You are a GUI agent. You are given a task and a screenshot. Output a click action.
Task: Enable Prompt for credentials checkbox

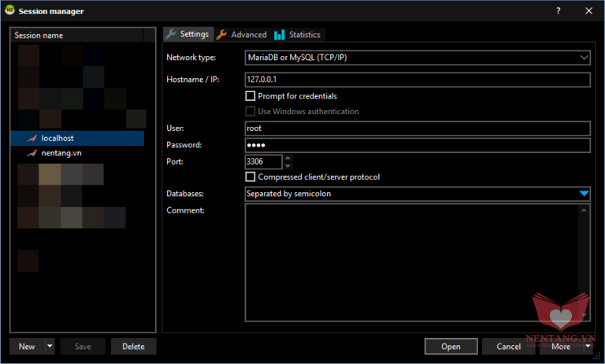[251, 96]
